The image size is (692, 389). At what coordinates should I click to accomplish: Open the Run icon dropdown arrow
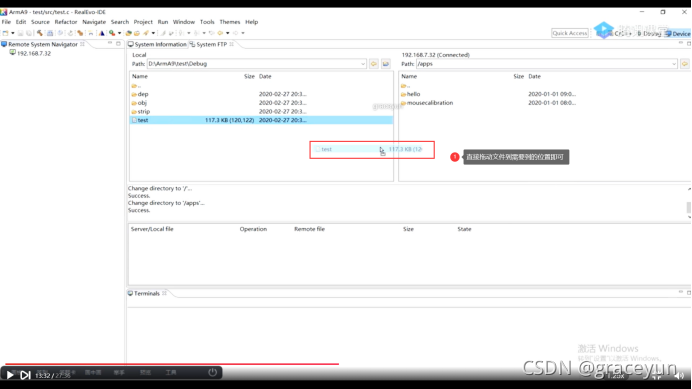tap(119, 33)
